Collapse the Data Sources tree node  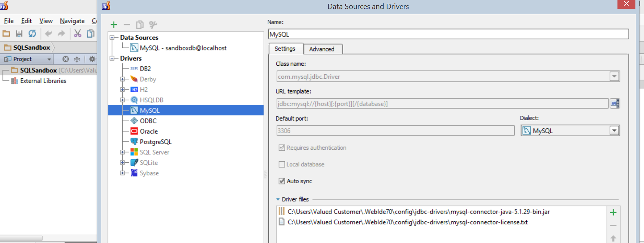(112, 37)
